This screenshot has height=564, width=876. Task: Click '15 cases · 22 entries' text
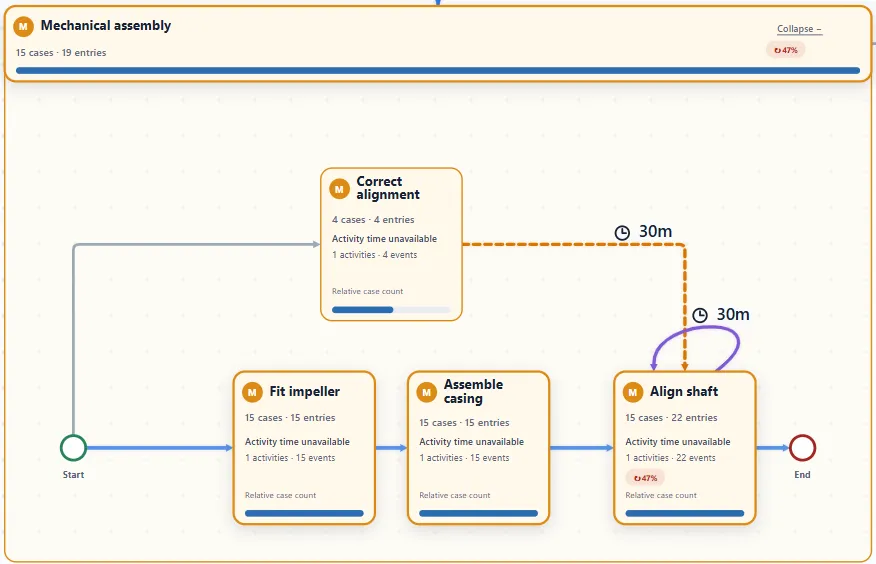671,418
